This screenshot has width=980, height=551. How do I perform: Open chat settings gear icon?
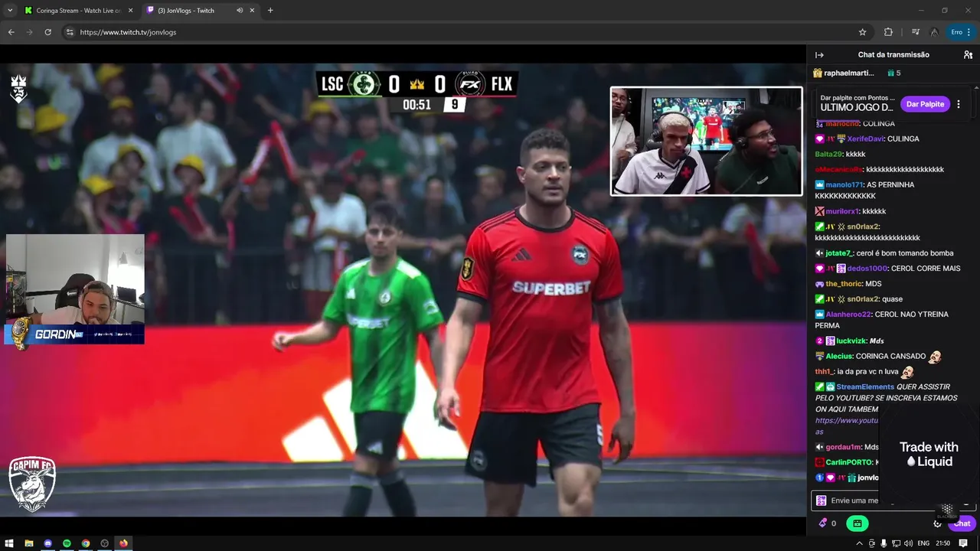937,523
